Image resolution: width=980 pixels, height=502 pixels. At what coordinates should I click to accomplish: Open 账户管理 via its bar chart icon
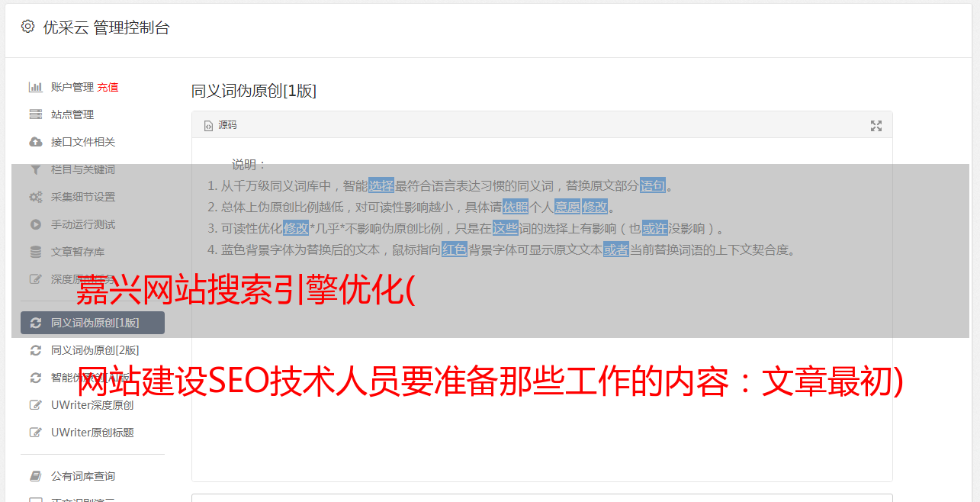[x=35, y=87]
